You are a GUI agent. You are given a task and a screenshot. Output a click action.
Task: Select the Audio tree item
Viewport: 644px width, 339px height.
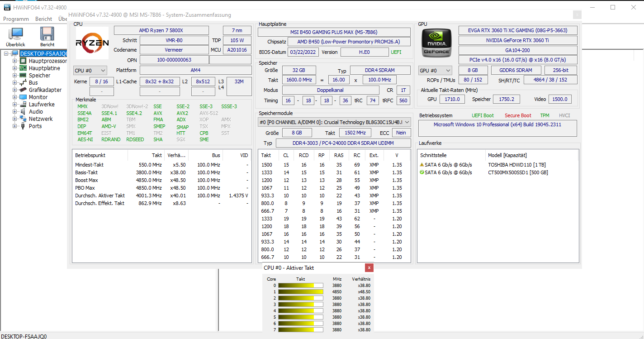36,112
